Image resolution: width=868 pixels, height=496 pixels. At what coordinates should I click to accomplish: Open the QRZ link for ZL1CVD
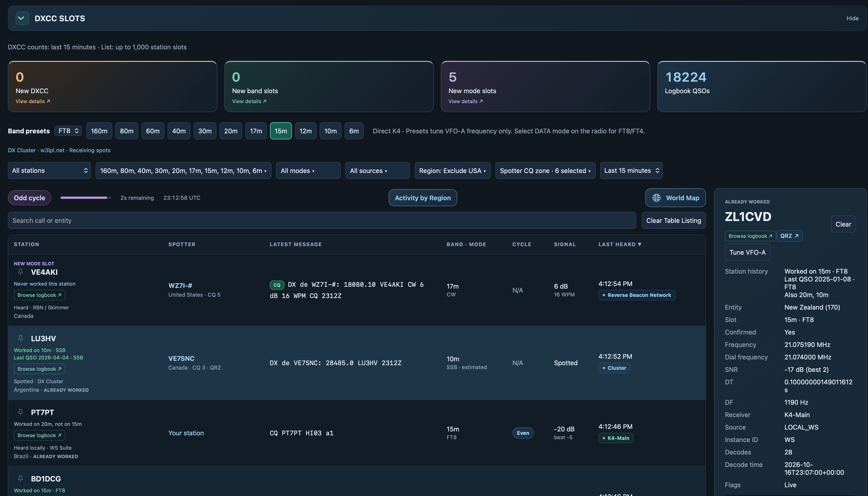[x=789, y=236]
